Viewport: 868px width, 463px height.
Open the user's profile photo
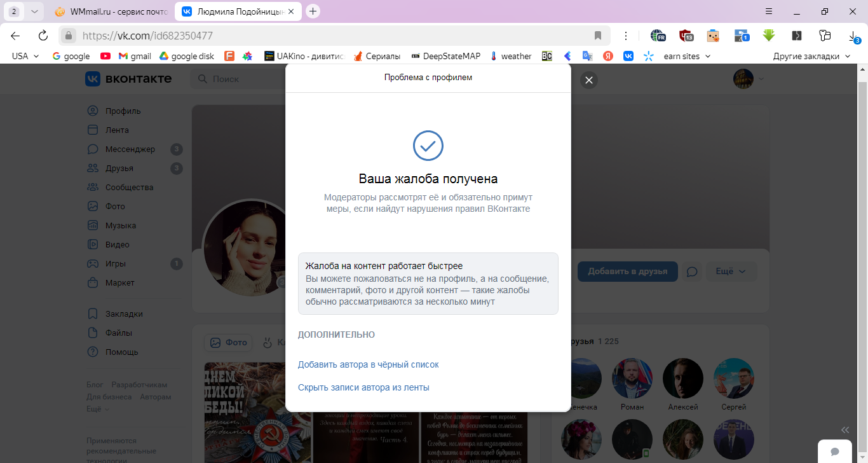coord(244,247)
